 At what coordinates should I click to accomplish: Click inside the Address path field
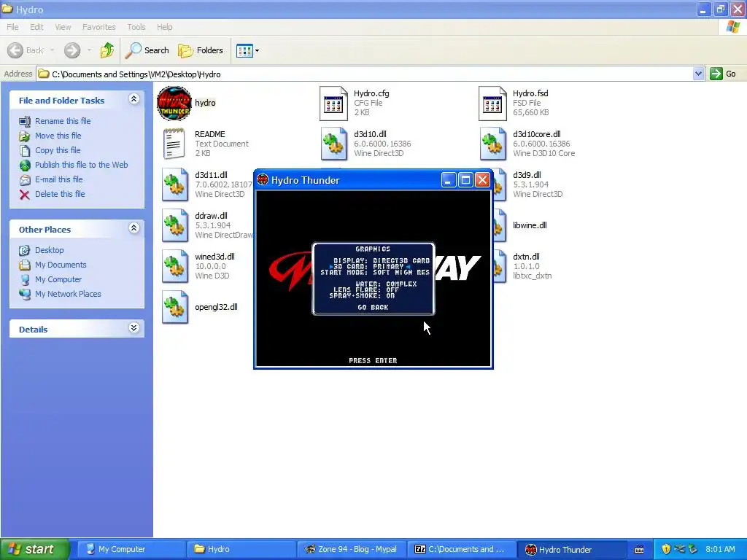coord(365,74)
